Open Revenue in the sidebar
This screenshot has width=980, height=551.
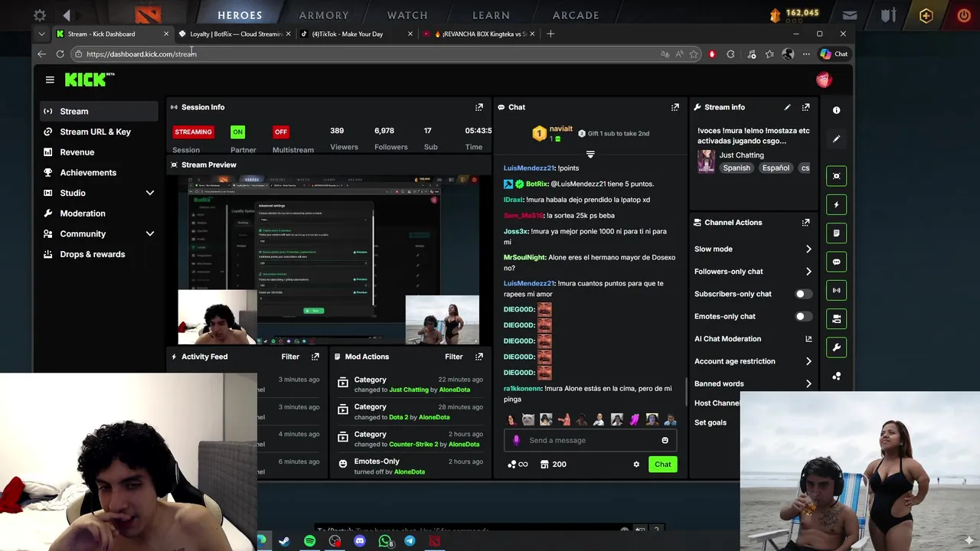point(98,152)
